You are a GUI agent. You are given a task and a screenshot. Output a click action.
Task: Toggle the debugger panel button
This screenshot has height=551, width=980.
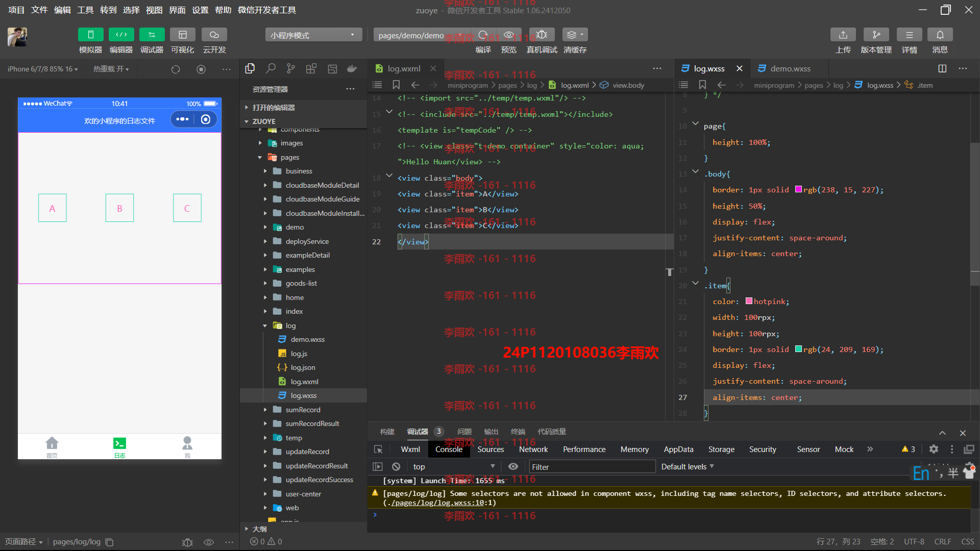pos(152,35)
